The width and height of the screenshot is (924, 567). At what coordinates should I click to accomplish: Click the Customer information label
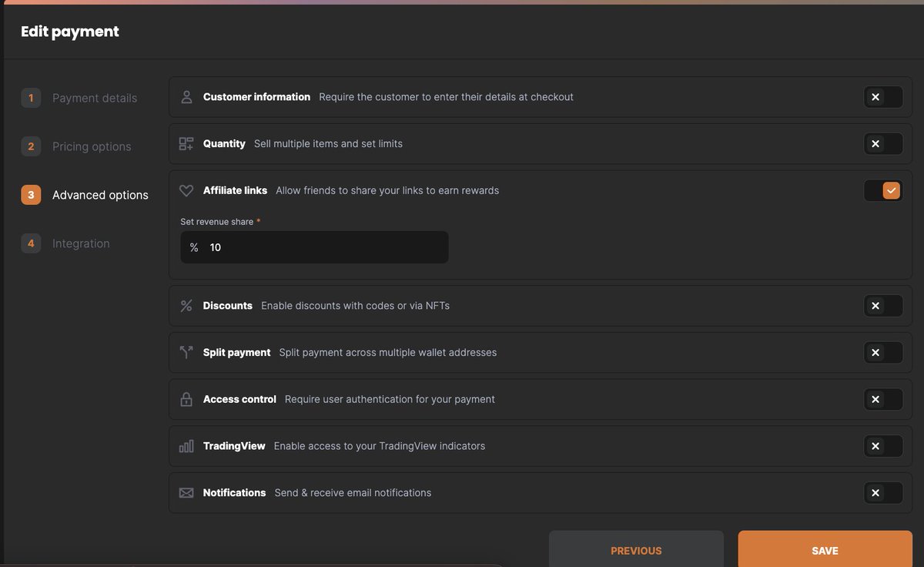pos(256,97)
